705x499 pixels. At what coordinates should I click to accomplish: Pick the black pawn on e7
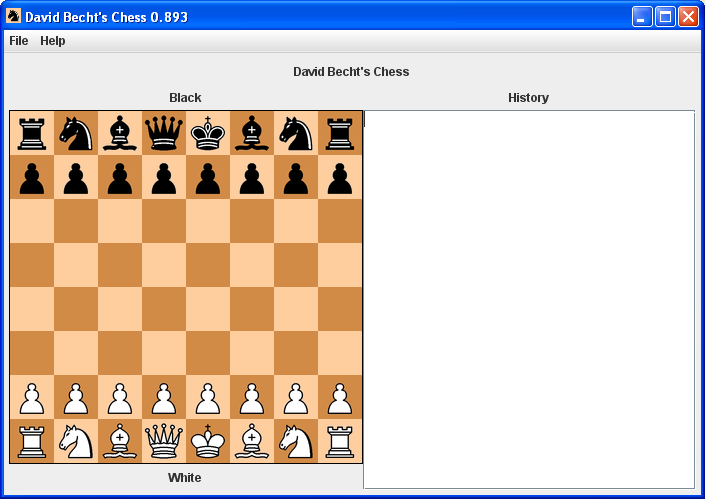pyautogui.click(x=208, y=178)
